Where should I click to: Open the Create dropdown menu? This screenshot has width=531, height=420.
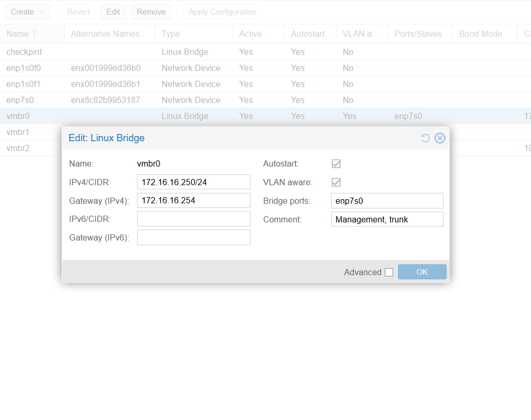27,12
